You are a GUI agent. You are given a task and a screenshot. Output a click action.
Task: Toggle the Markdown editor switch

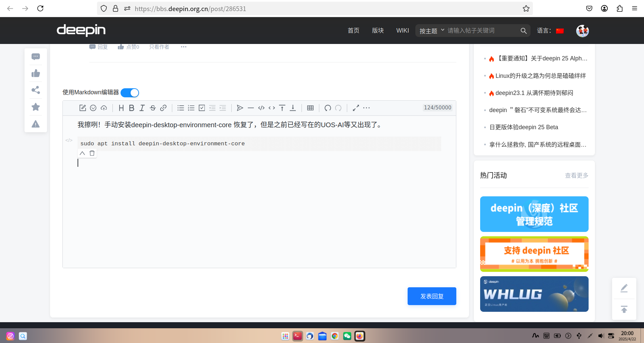click(x=130, y=93)
